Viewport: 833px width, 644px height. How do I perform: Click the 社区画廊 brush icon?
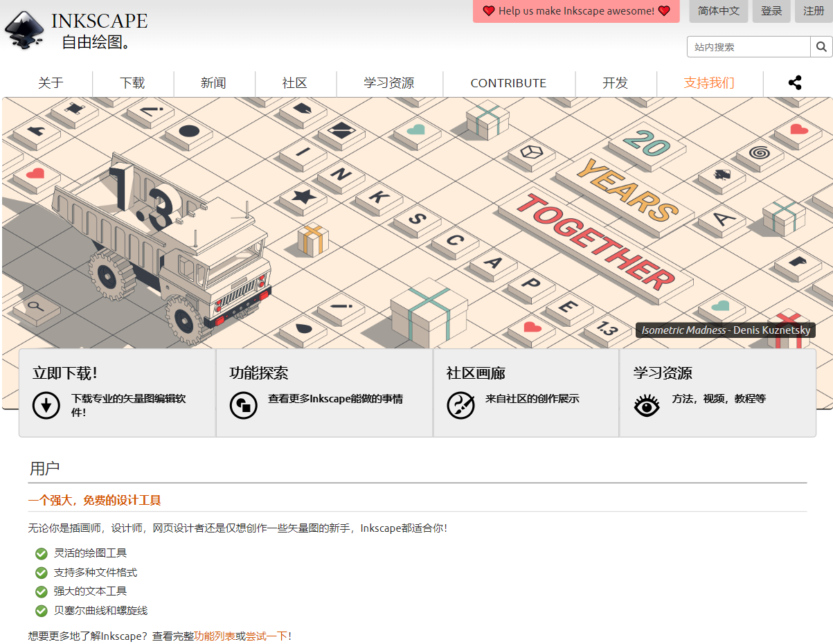460,405
